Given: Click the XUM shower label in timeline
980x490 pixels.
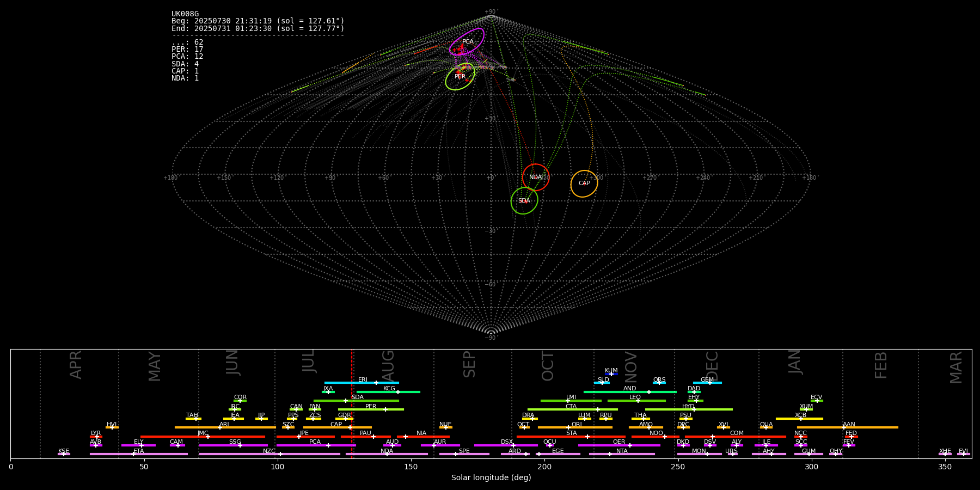Looking at the screenshot, I should tap(806, 406).
